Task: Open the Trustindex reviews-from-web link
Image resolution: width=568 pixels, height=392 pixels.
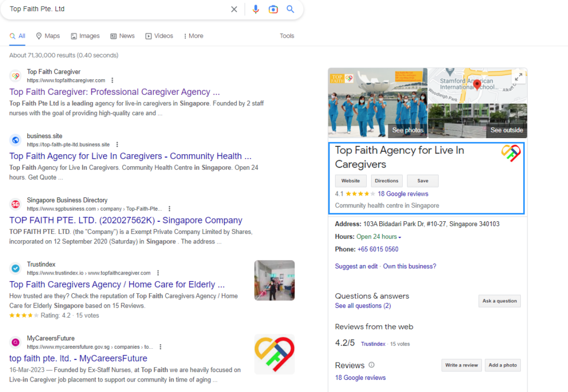Action: point(373,344)
